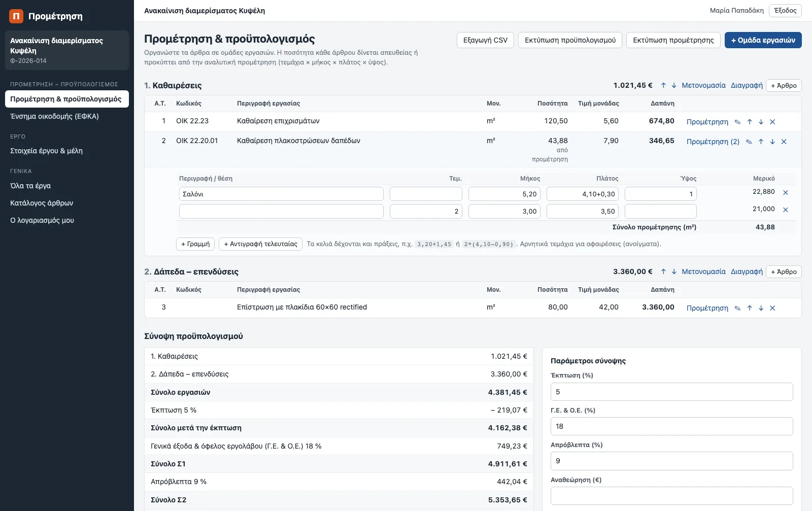Focus the Αναθεώρηση (€) input field
The height and width of the screenshot is (511, 812).
click(671, 496)
